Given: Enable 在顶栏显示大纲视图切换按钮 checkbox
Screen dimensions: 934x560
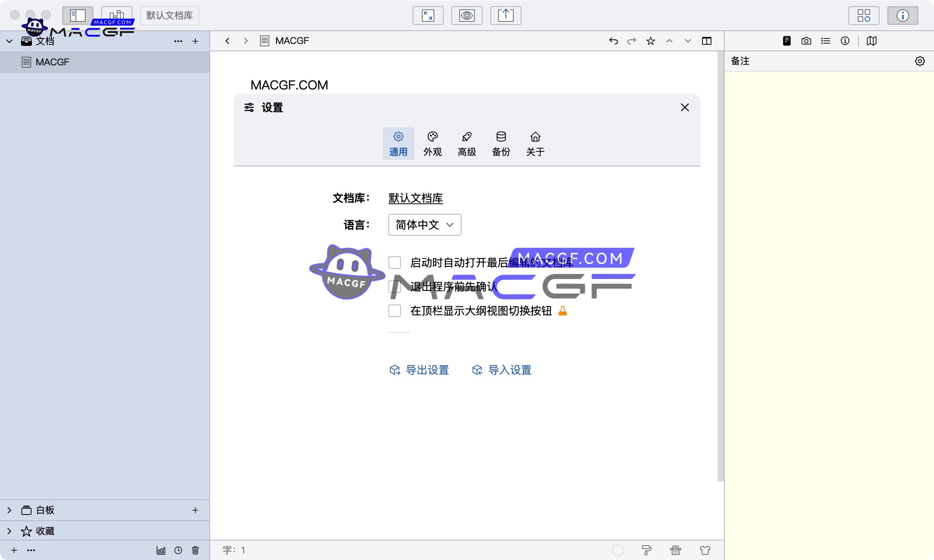Looking at the screenshot, I should (x=394, y=311).
